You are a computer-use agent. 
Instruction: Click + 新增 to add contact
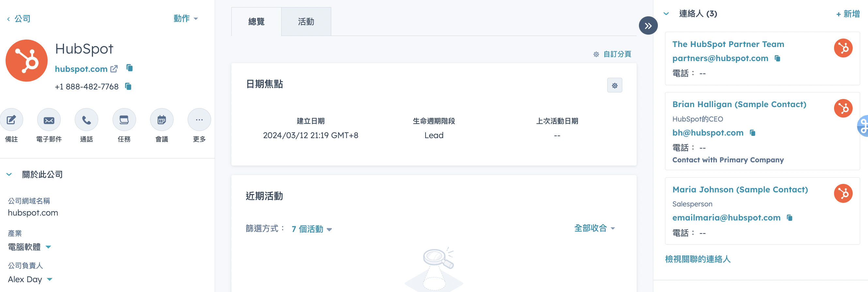[x=848, y=14]
